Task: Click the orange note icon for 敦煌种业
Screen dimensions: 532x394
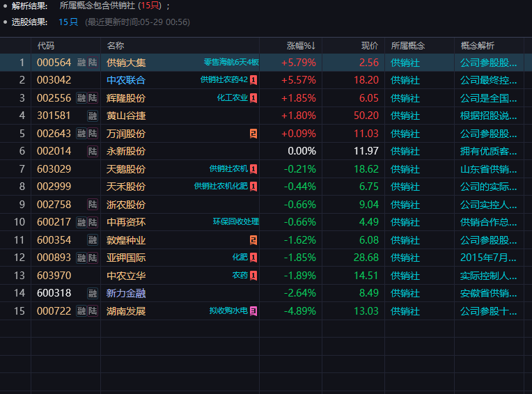Action: point(253,240)
